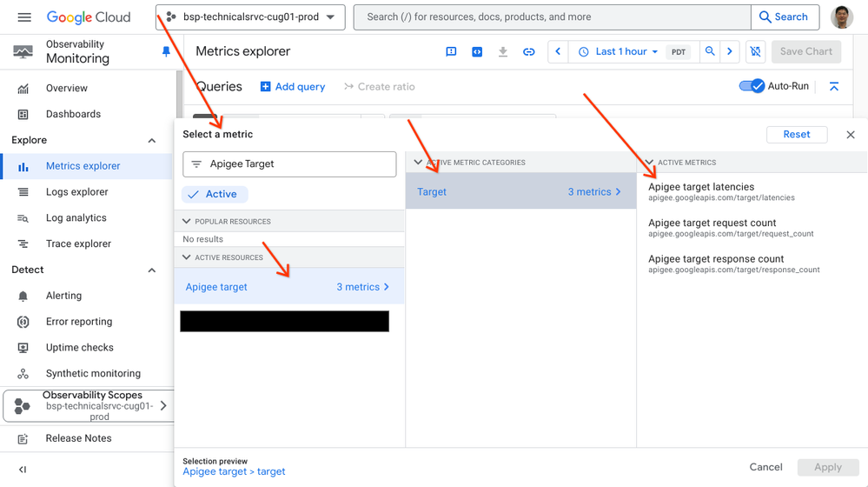Click the zoom magnifier icon
This screenshot has width=868, height=487.
pos(710,51)
